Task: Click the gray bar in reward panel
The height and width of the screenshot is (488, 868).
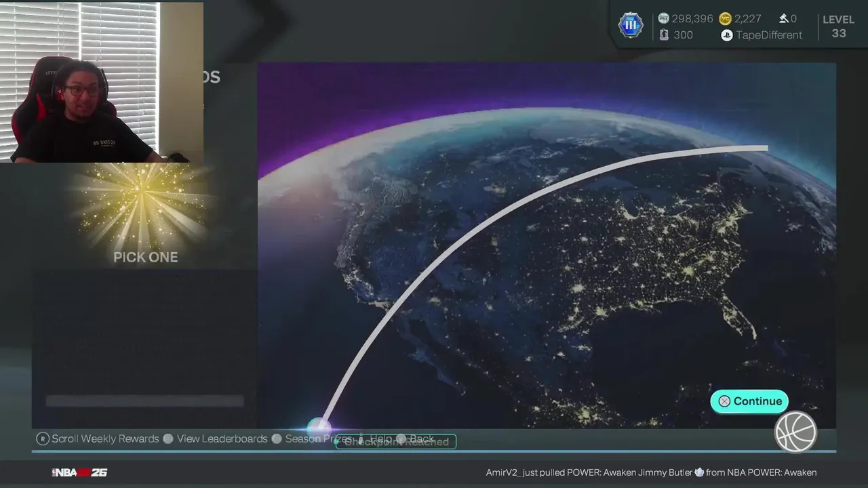Action: tap(144, 401)
